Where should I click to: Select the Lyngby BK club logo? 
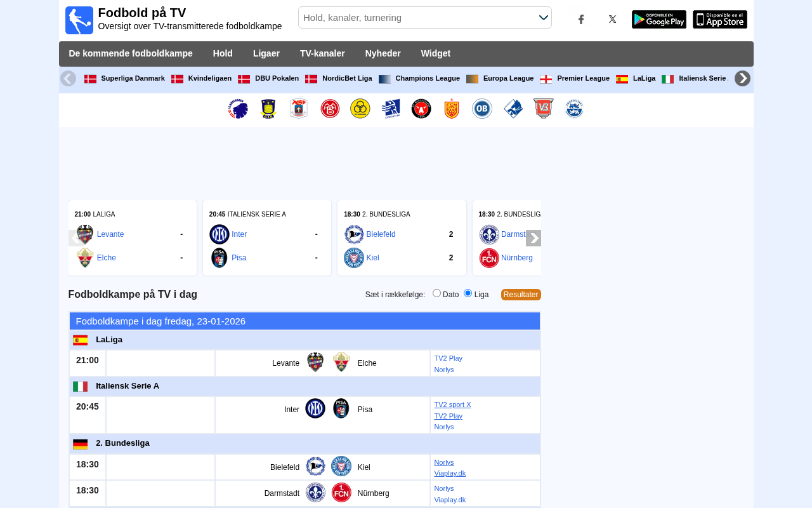(x=391, y=109)
